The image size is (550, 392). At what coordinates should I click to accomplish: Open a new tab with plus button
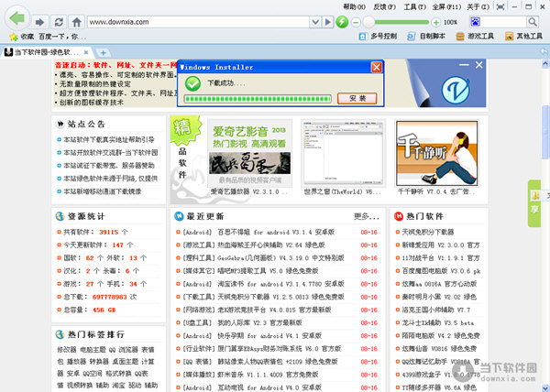pyautogui.click(x=103, y=51)
